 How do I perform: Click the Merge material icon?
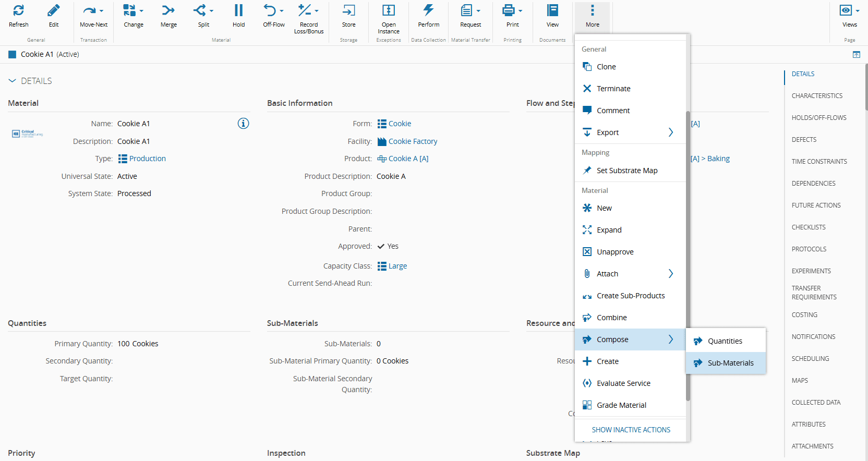coord(168,11)
